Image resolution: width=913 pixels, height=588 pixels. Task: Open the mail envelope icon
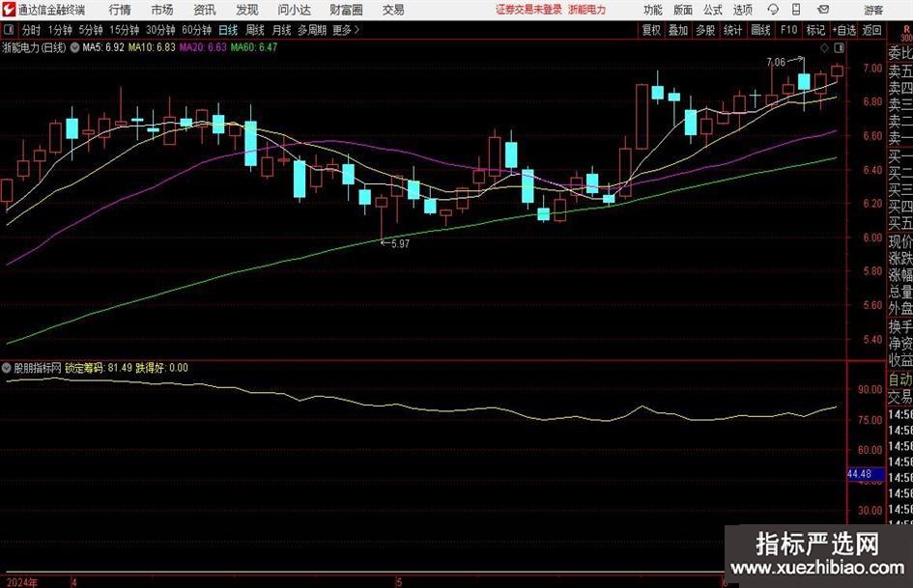pos(823,10)
